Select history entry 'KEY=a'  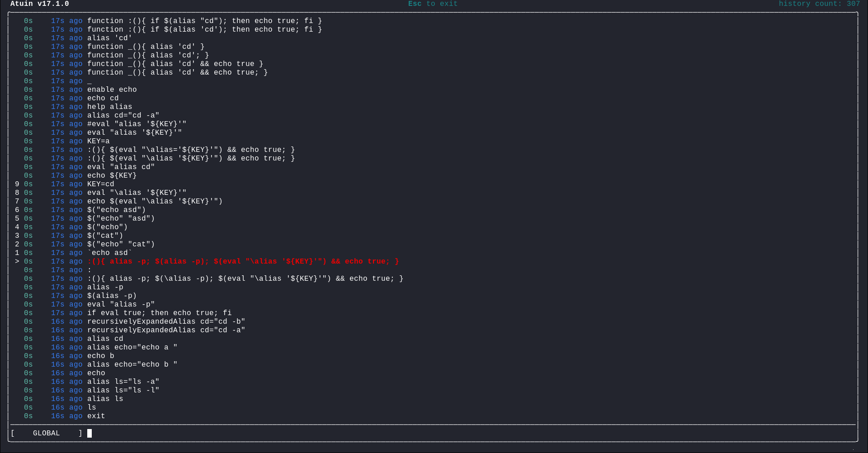[99, 141]
